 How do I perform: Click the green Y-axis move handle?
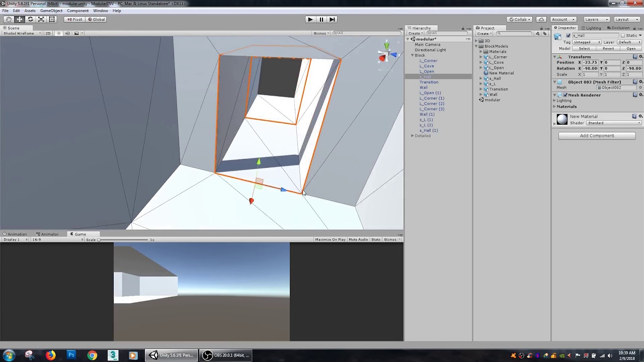tap(258, 161)
